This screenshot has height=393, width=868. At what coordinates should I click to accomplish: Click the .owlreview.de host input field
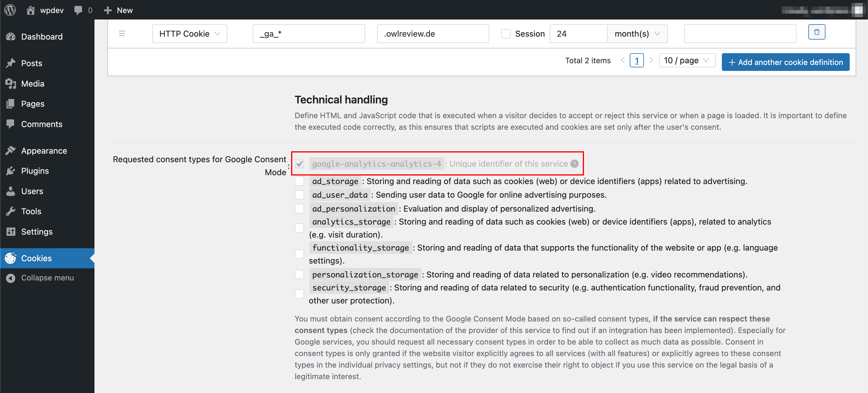coord(433,34)
